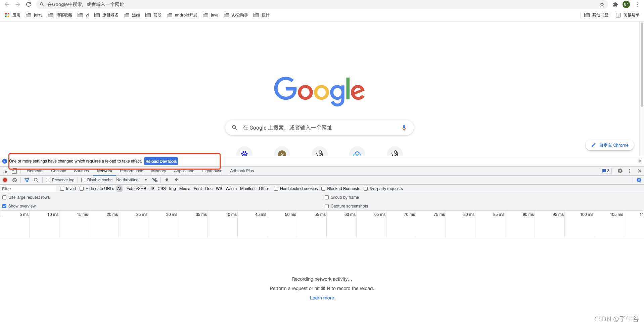Click the Reload DevTools button
The height and width of the screenshot is (325, 644).
click(x=161, y=161)
